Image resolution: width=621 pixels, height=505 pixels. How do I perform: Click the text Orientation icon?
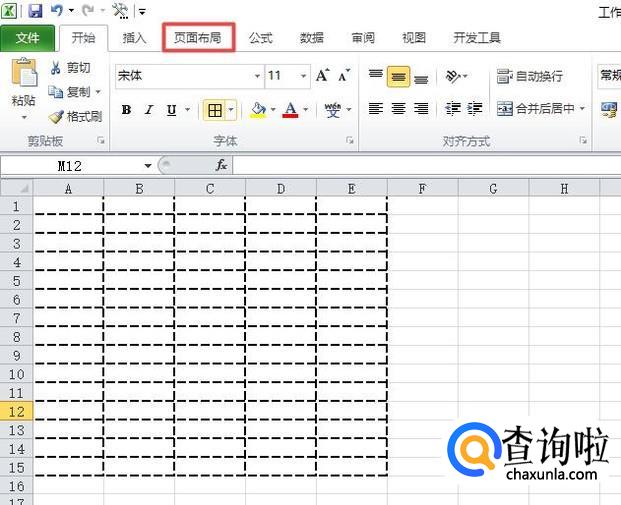tap(454, 76)
